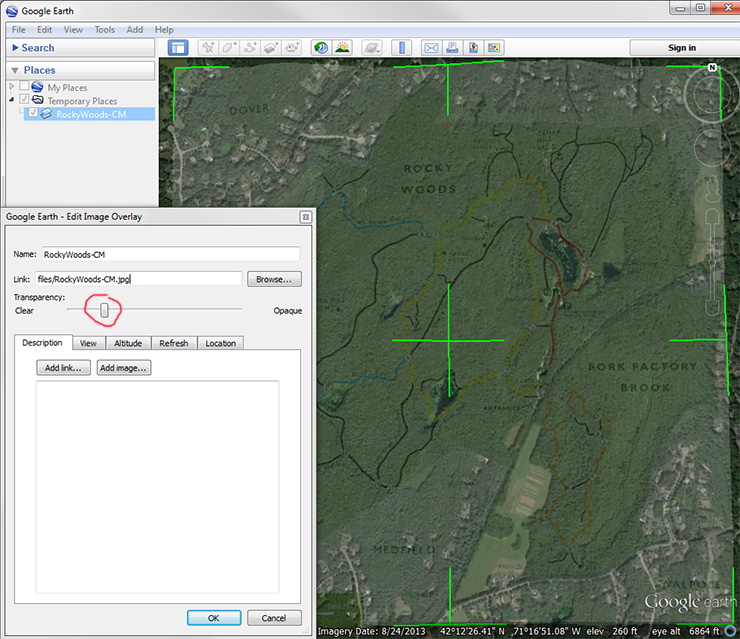Click the historical imagery clock icon

321,47
